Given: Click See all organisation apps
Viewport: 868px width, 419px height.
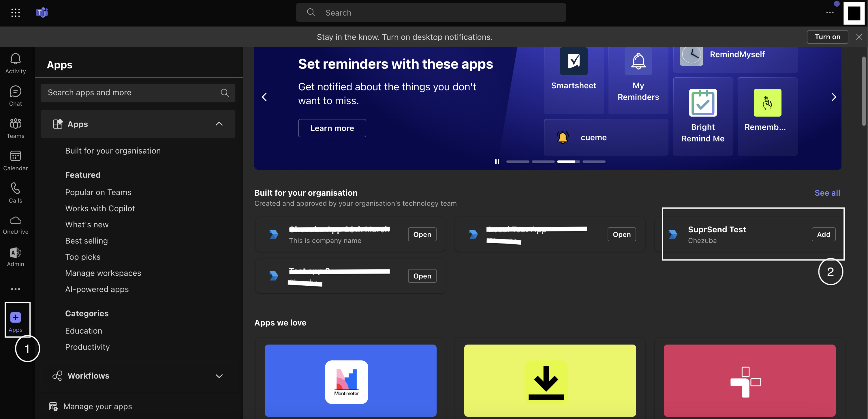Looking at the screenshot, I should (827, 193).
